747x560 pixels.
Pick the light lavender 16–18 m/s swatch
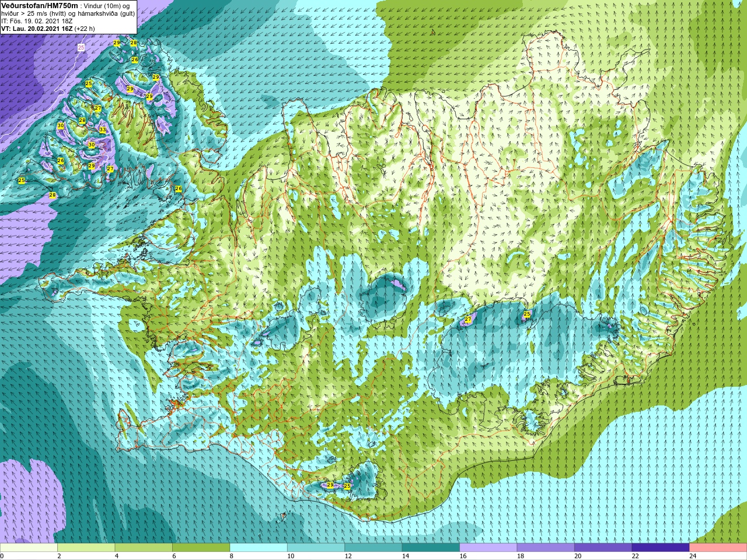(488, 548)
